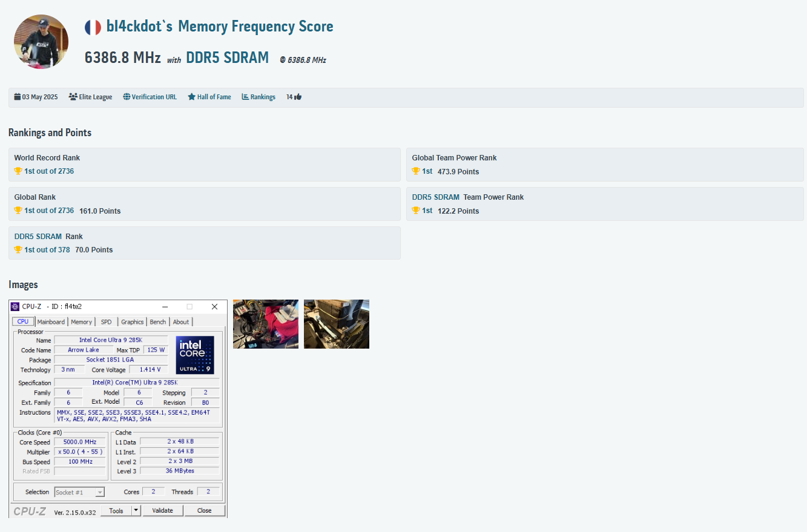Image resolution: width=807 pixels, height=532 pixels.
Task: Click the chart icon beside Rankings
Action: pos(245,97)
